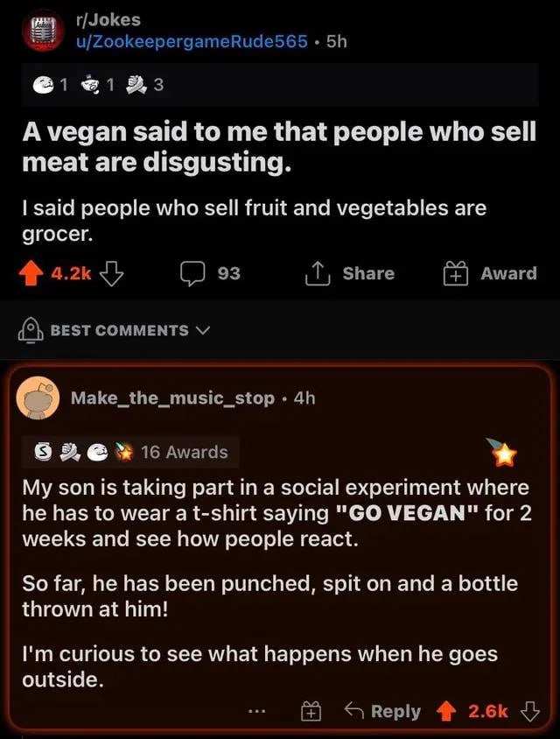Open comments via speech bubble icon
The image size is (560, 739).
(192, 273)
